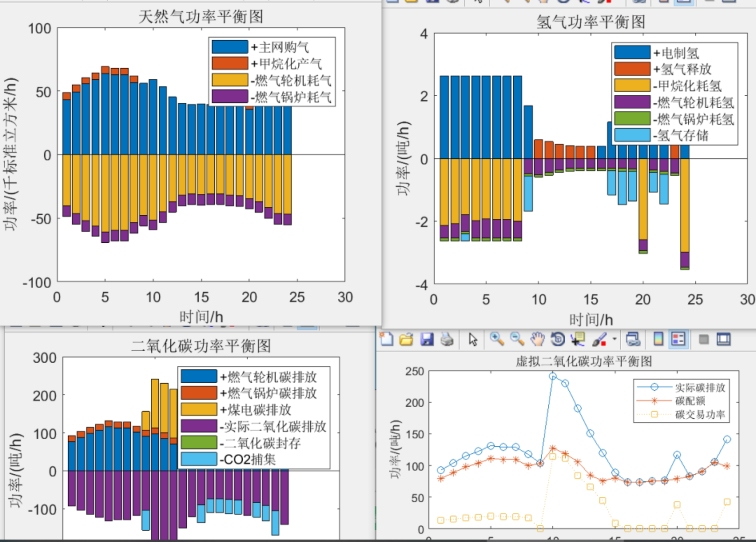Click the Open File folder icon
Image resolution: width=756 pixels, height=542 pixels.
point(406,339)
